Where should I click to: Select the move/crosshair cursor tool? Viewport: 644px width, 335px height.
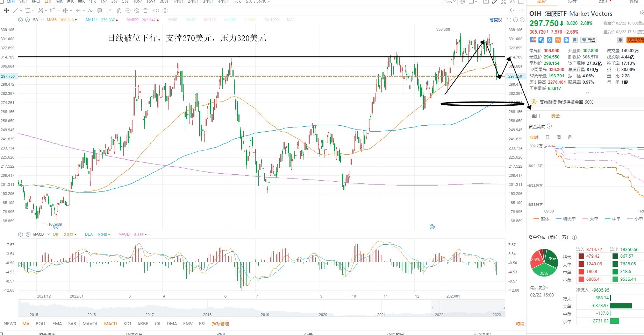[6, 11]
